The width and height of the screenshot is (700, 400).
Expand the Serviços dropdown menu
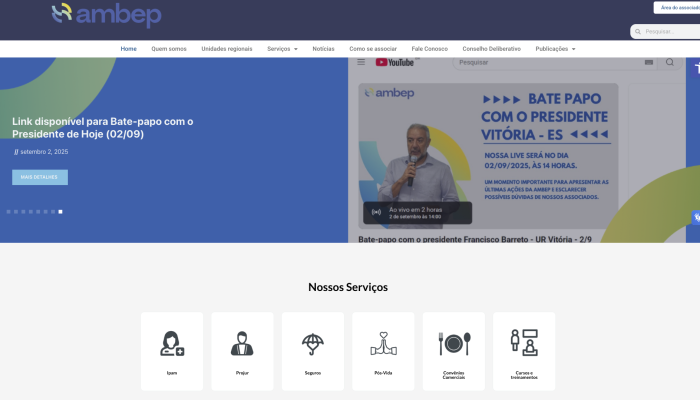pyautogui.click(x=282, y=49)
